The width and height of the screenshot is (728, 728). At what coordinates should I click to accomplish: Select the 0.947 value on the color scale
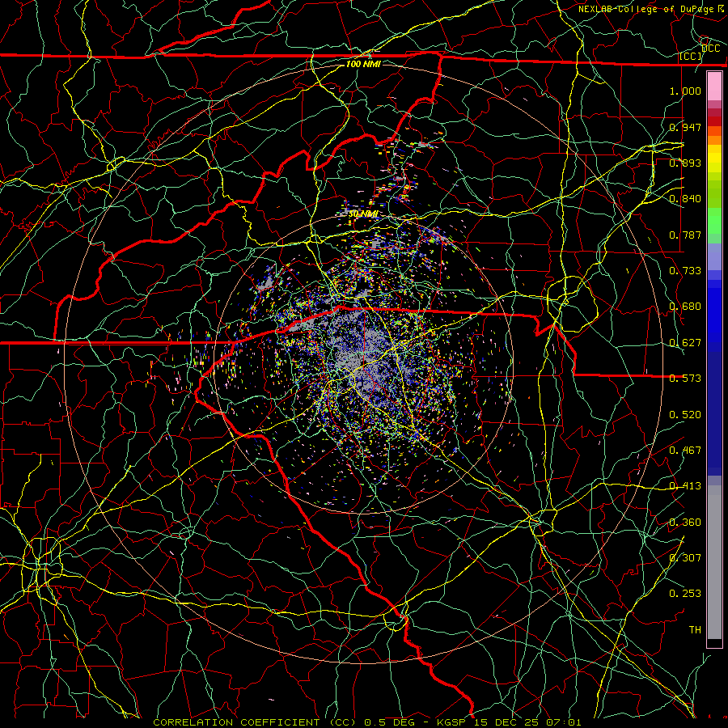click(685, 127)
